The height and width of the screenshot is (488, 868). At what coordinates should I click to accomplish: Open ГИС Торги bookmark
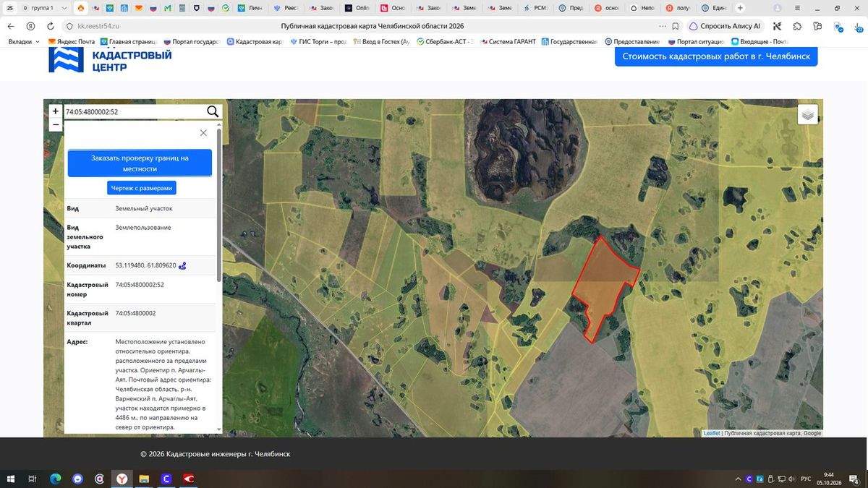click(x=318, y=42)
